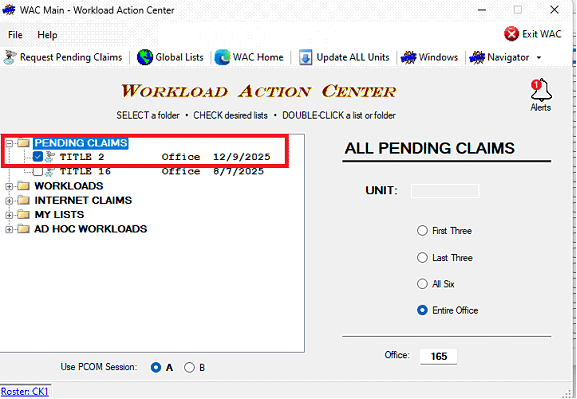Open Global Lists globe icon
This screenshot has height=399, width=577.
click(145, 57)
